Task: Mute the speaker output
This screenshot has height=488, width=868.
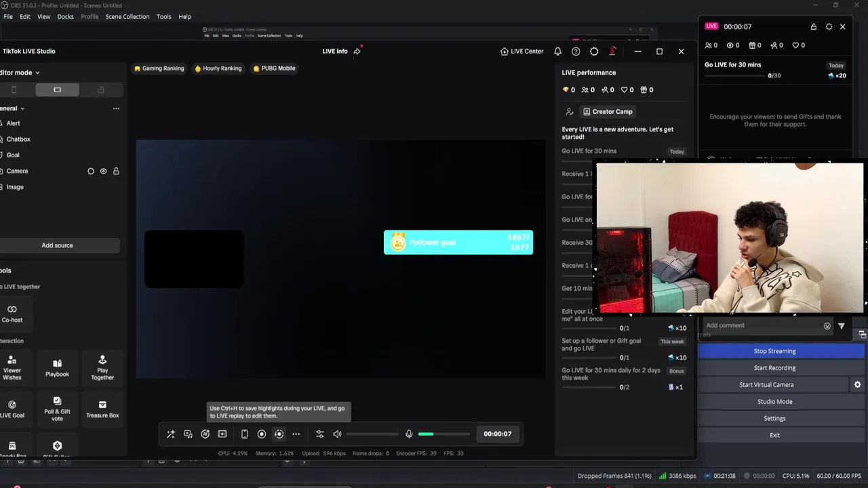Action: tap(337, 434)
